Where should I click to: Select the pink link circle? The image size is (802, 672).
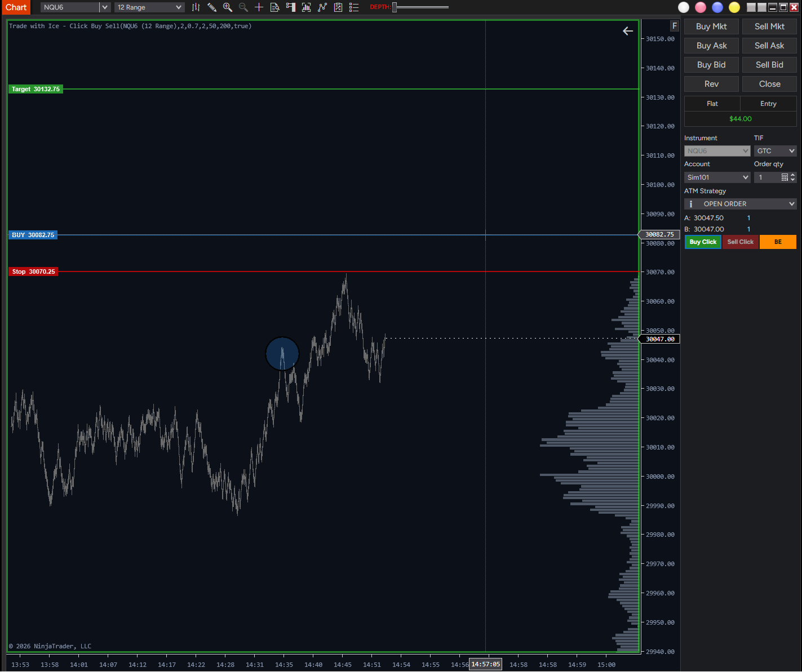tap(701, 7)
